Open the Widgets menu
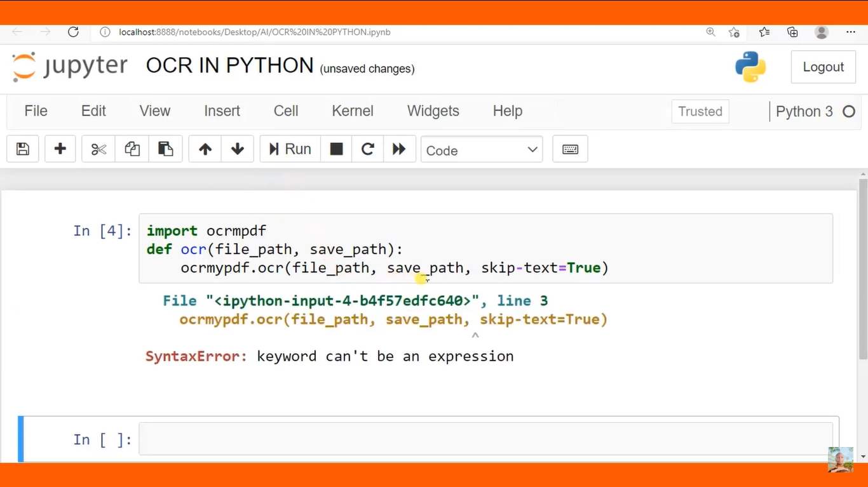 433,111
